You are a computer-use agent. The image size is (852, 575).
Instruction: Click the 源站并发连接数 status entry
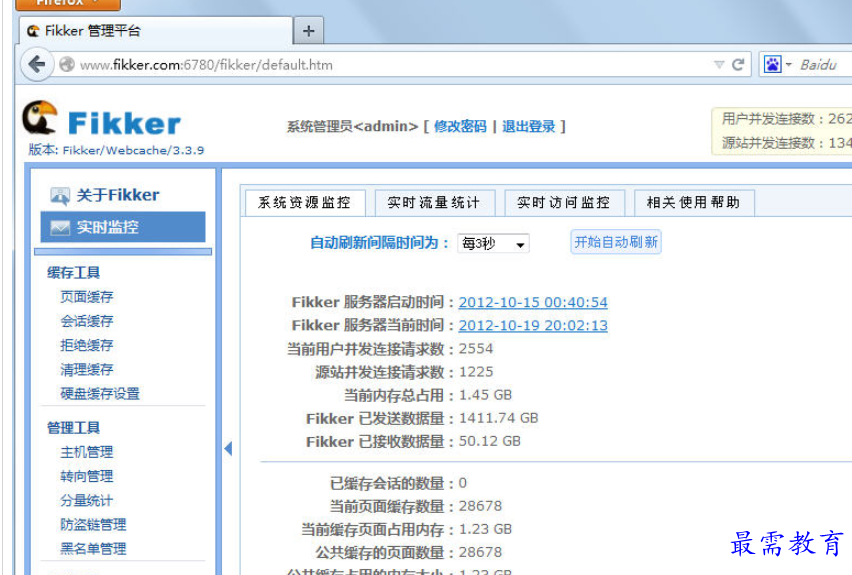[x=786, y=143]
